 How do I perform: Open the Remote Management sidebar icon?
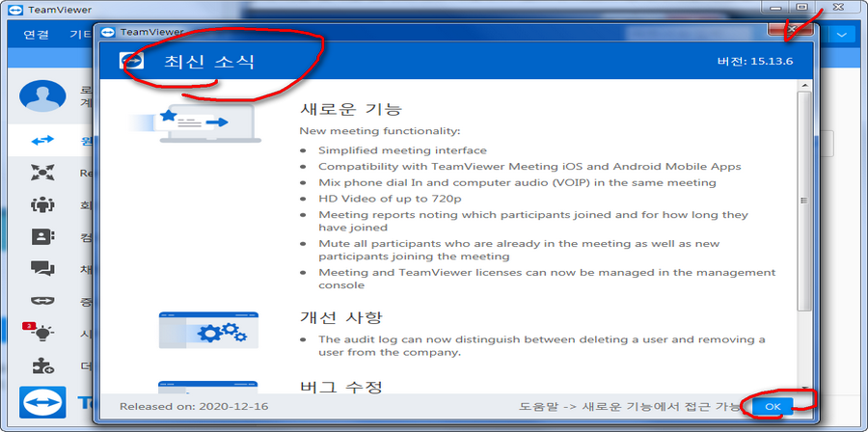click(42, 174)
